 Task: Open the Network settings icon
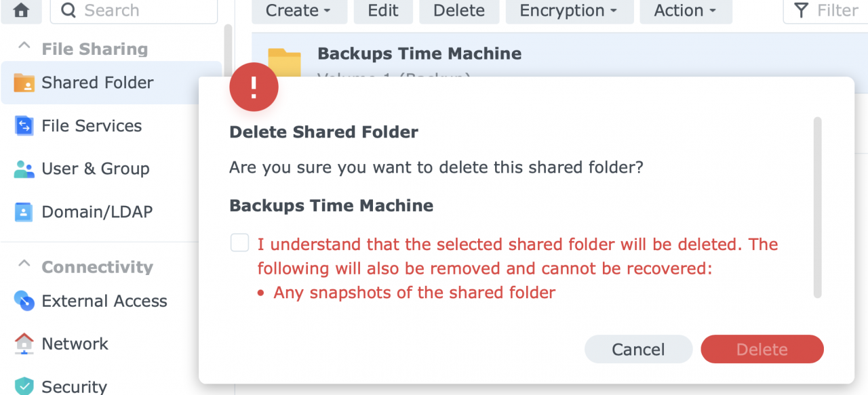[24, 344]
